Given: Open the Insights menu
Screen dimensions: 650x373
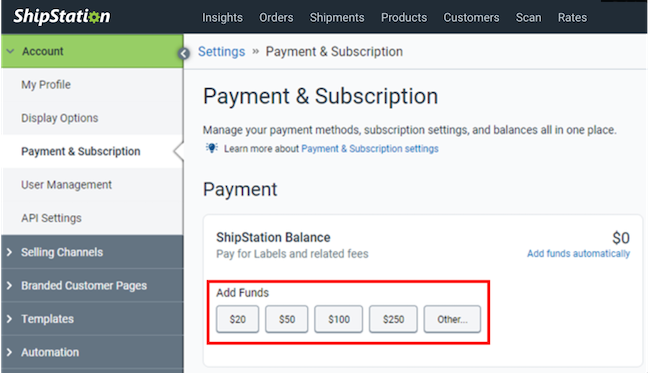Looking at the screenshot, I should pyautogui.click(x=222, y=17).
